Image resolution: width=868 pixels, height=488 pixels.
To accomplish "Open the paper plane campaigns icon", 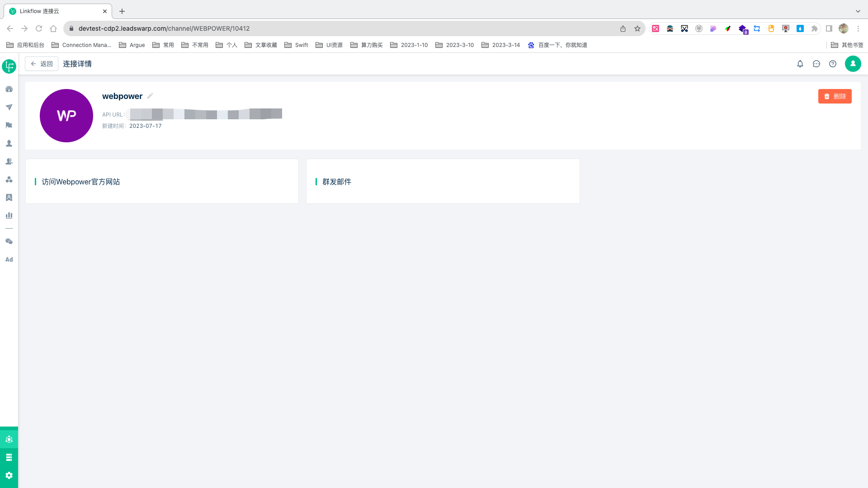I will click(9, 107).
